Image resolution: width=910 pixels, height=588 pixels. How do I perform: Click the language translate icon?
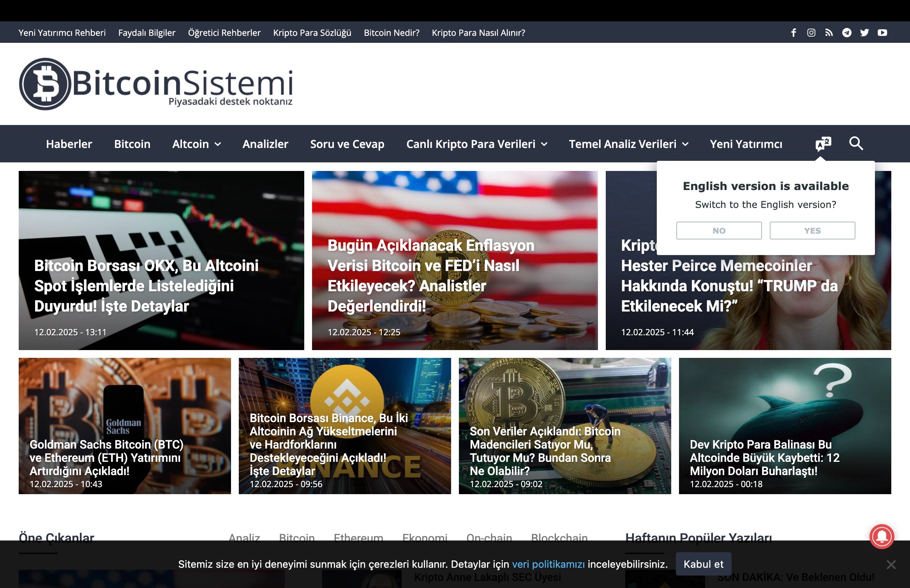click(823, 144)
